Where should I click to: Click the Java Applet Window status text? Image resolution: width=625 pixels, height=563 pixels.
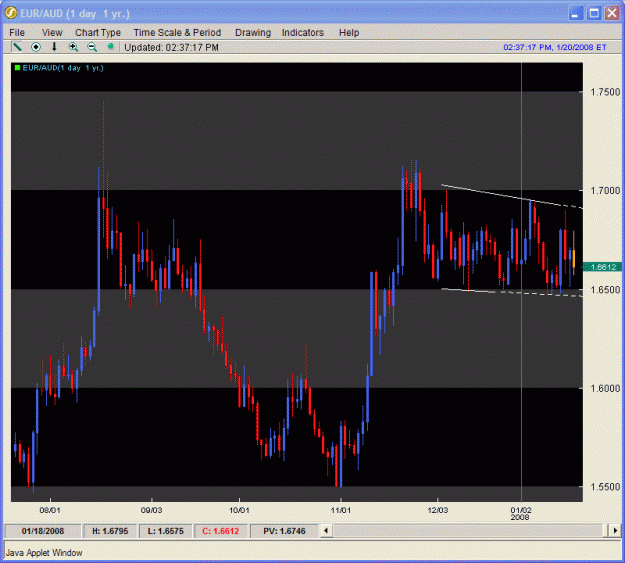coord(44,553)
